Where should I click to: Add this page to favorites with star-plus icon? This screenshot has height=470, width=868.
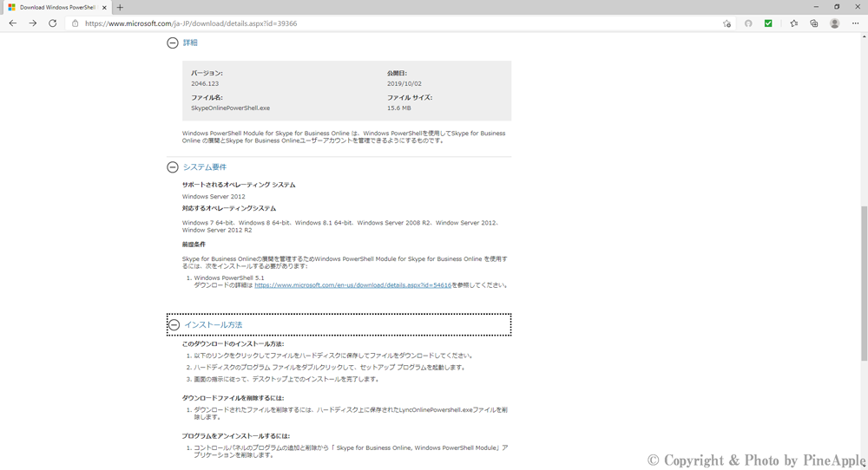[727, 23]
